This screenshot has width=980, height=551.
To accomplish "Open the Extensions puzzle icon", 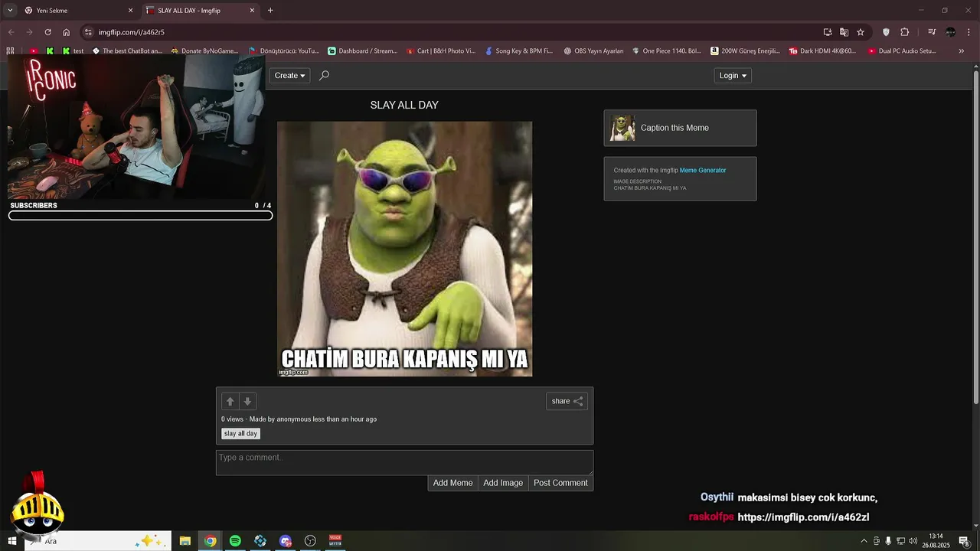I will click(x=905, y=32).
